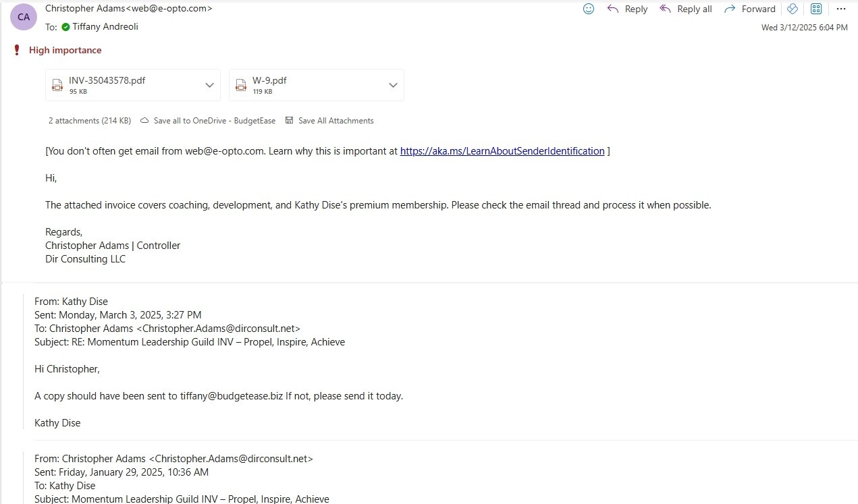Image resolution: width=858 pixels, height=504 pixels.
Task: Save all to OneDrive - BudgetEase
Action: [208, 121]
